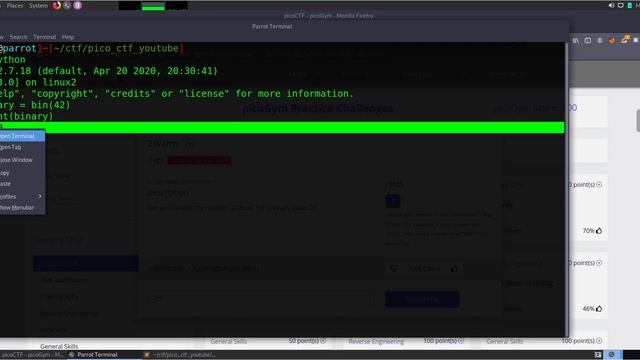Click the purple round launcher icon
This screenshot has height=360, width=640.
click(x=78, y=5)
